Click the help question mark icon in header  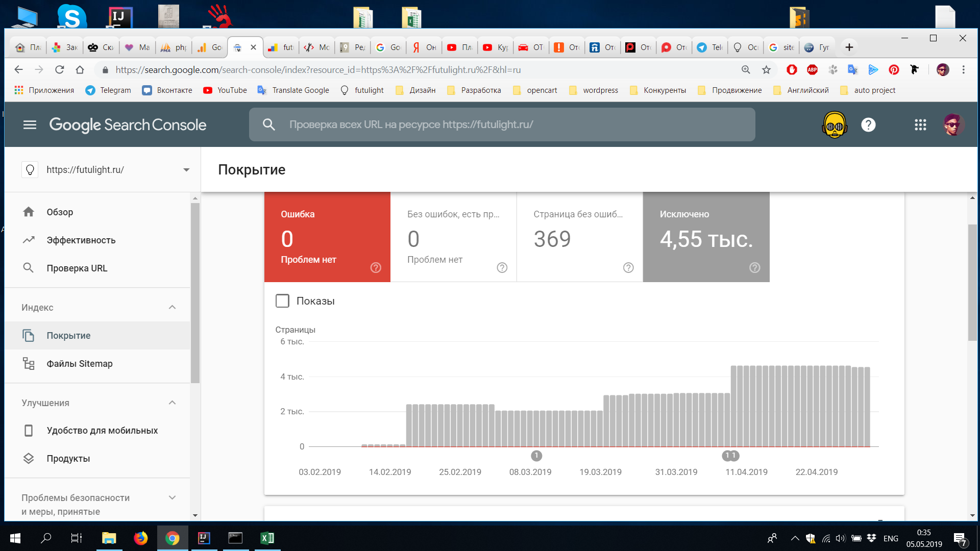point(868,124)
